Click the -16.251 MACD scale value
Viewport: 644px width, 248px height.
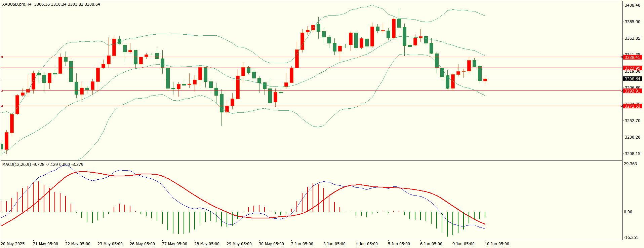point(631,238)
